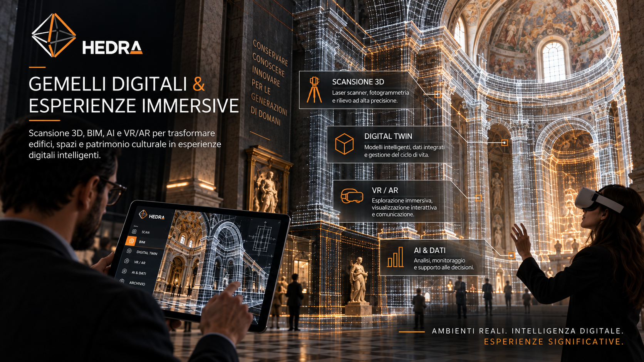The image size is (644, 362).
Task: Click the HEDRA octahedron logo icon
Action: (x=54, y=35)
